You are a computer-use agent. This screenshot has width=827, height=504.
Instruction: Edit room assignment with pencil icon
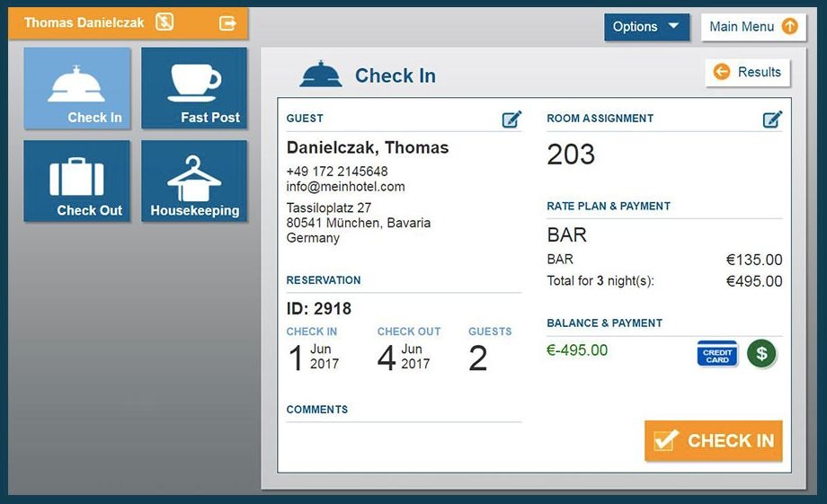[x=772, y=119]
